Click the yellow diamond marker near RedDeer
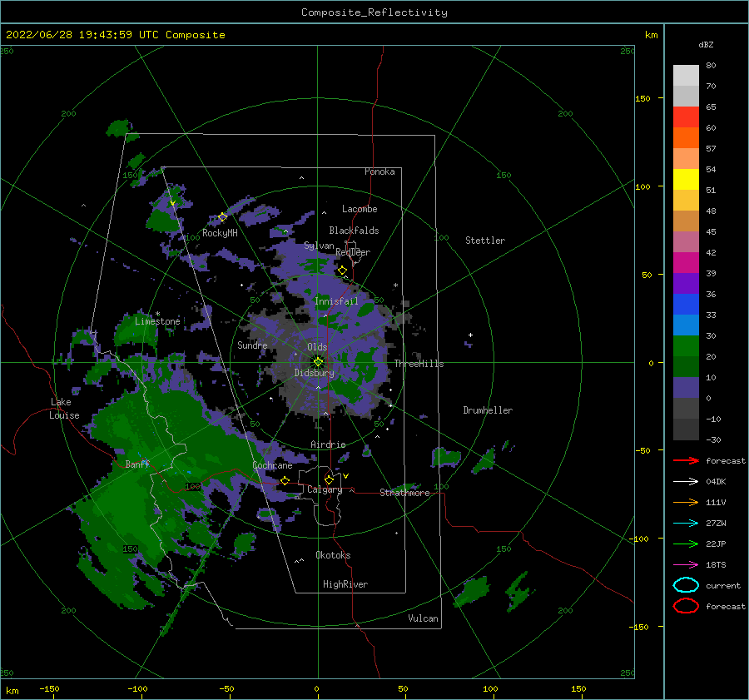Image resolution: width=749 pixels, height=700 pixels. (x=342, y=271)
